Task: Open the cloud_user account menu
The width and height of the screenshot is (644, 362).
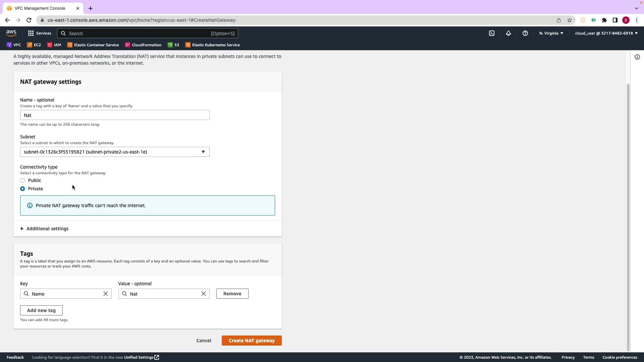Action: point(606,33)
